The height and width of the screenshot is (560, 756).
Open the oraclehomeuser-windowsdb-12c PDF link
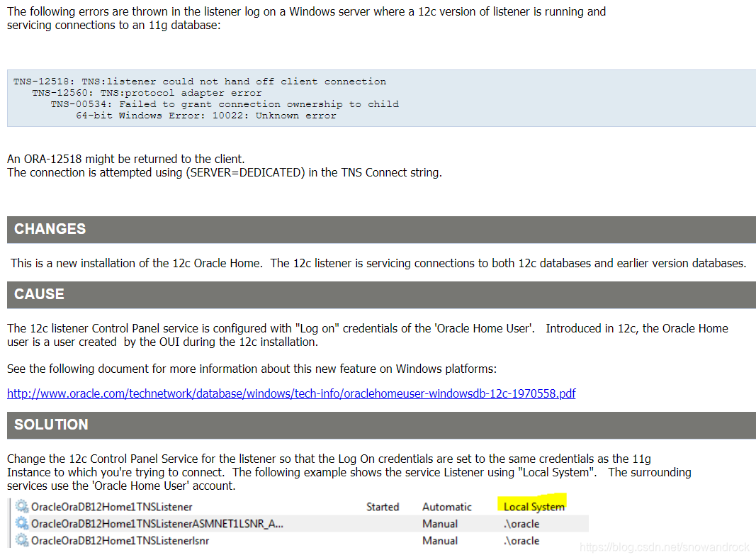tap(290, 393)
